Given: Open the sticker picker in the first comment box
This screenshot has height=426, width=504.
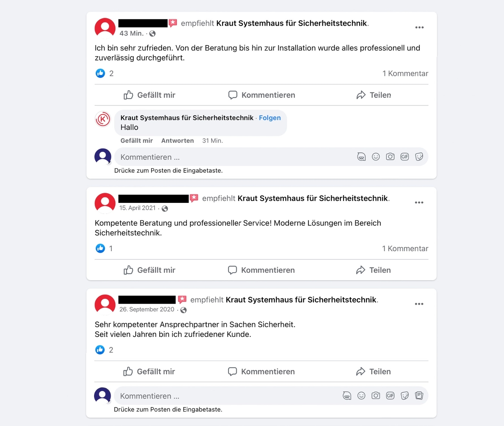Looking at the screenshot, I should click(x=419, y=157).
